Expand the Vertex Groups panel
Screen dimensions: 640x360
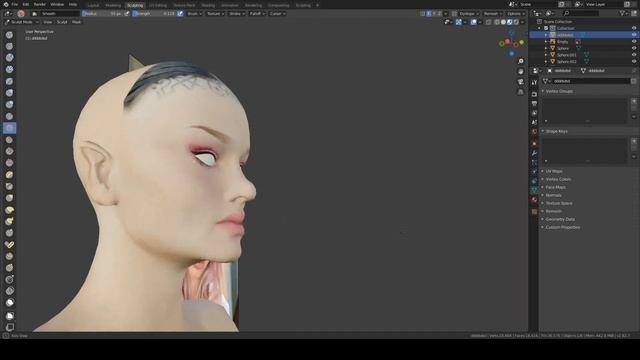[559, 91]
